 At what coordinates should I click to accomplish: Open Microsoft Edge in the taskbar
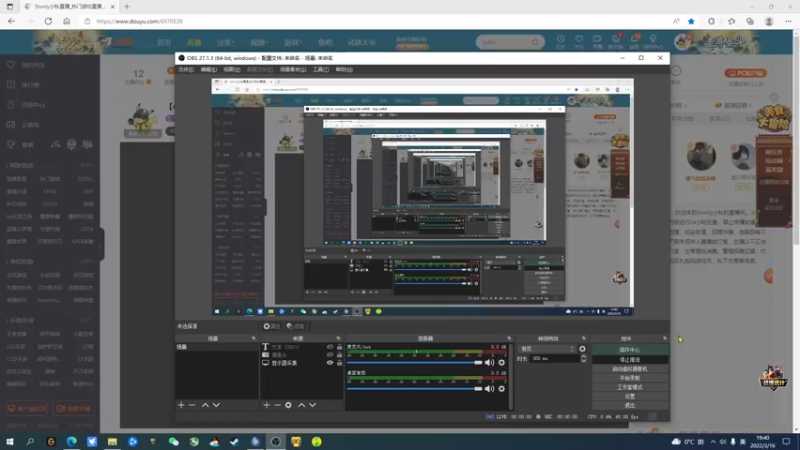[x=71, y=442]
